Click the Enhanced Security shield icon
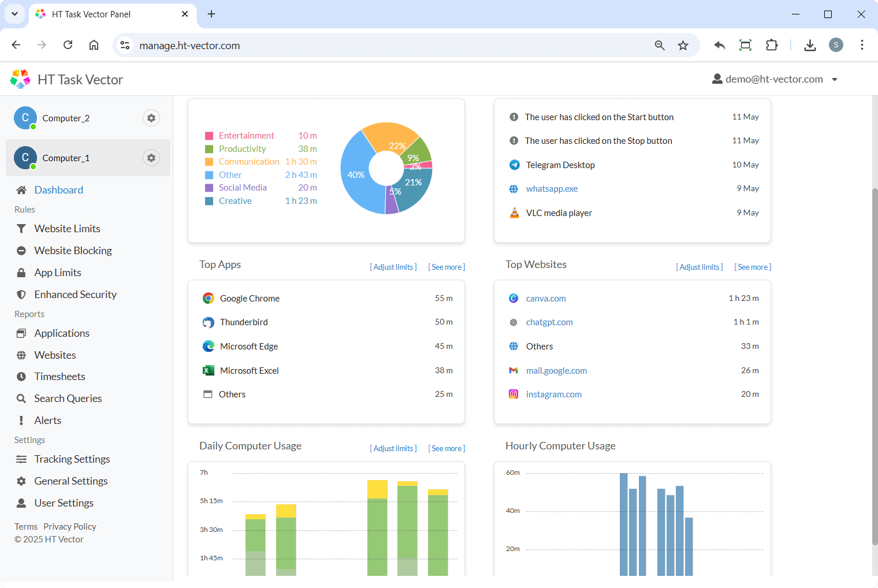 pos(21,294)
